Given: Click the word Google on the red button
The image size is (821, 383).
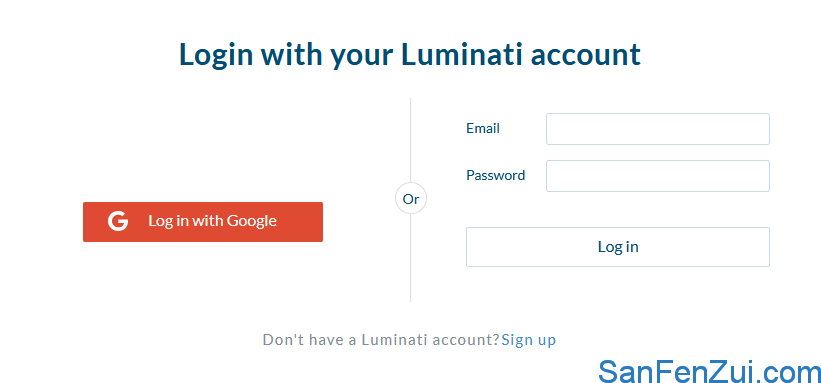Looking at the screenshot, I should click(x=252, y=222).
